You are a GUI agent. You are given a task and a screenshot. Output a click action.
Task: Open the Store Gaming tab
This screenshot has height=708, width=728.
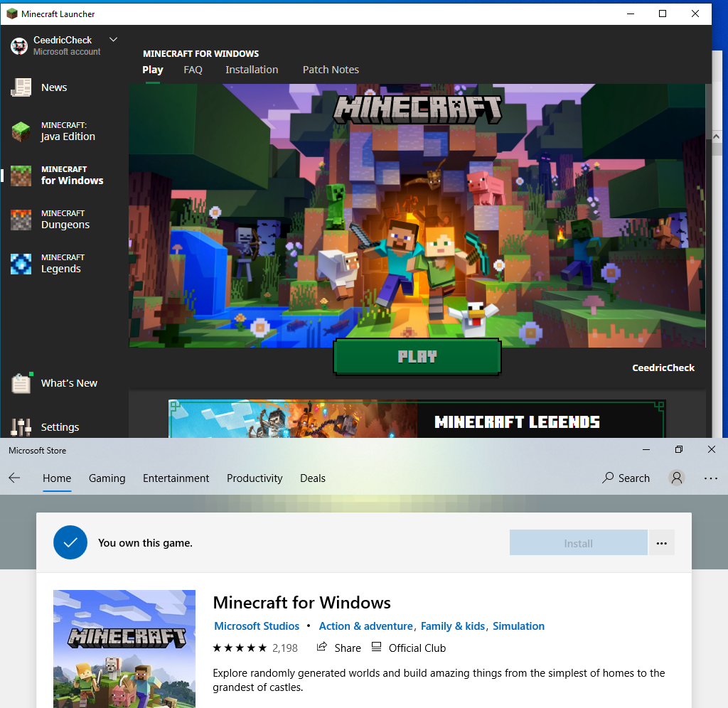[107, 478]
